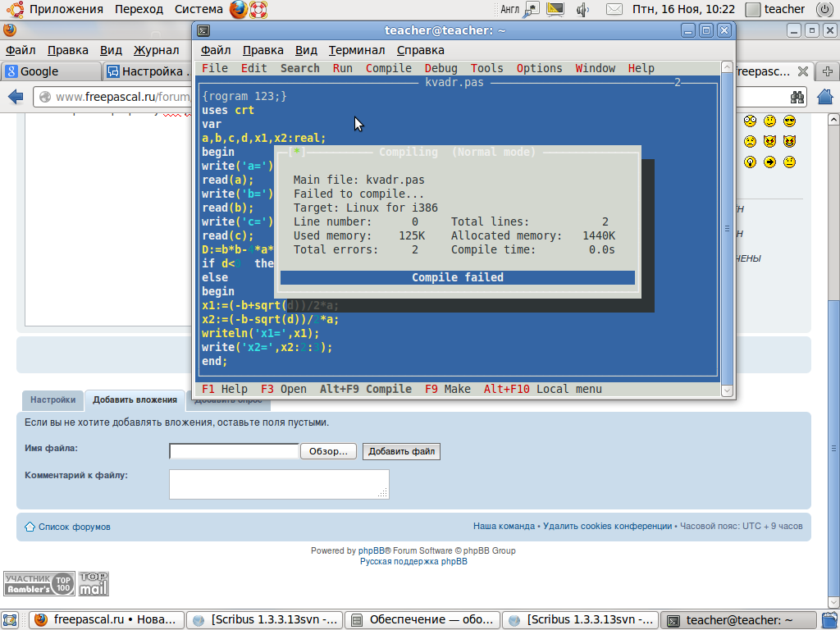This screenshot has width=840, height=630.
Task: Click the Комментарий к файлу text area
Action: 279,484
